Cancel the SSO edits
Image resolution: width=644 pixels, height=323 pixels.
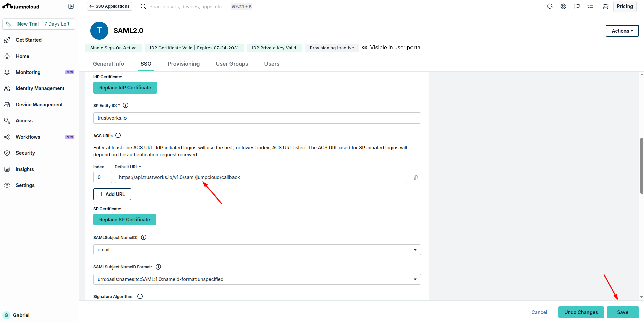click(x=539, y=312)
